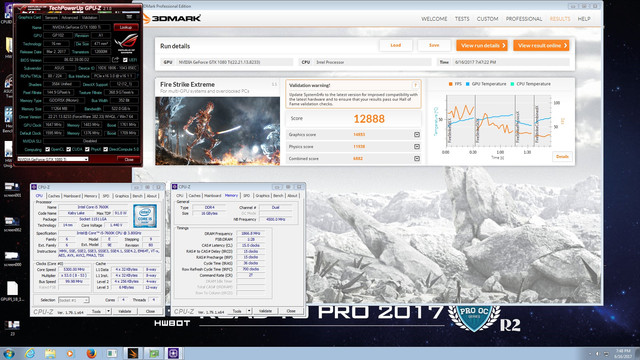Toggle the UEFI checkbox in GPU-Z

pyautogui.click(x=125, y=60)
